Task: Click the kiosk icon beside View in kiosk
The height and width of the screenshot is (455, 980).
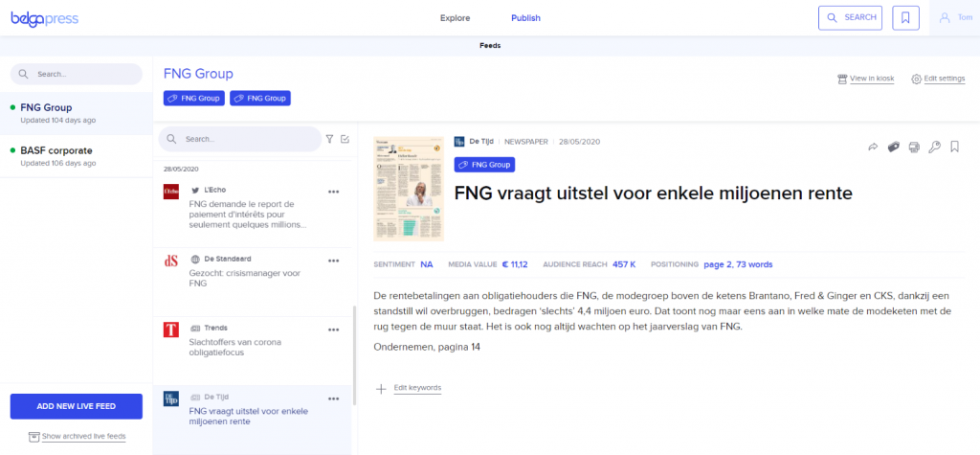Action: coord(842,79)
